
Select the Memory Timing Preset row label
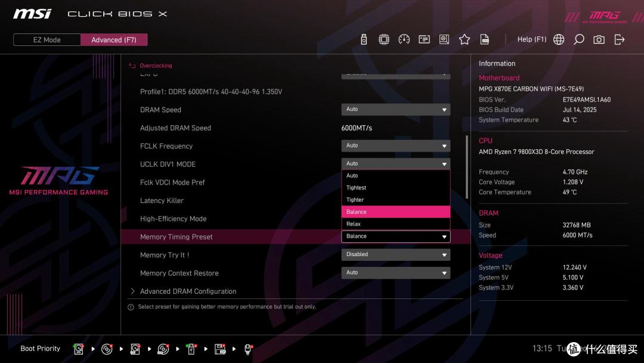coord(176,237)
